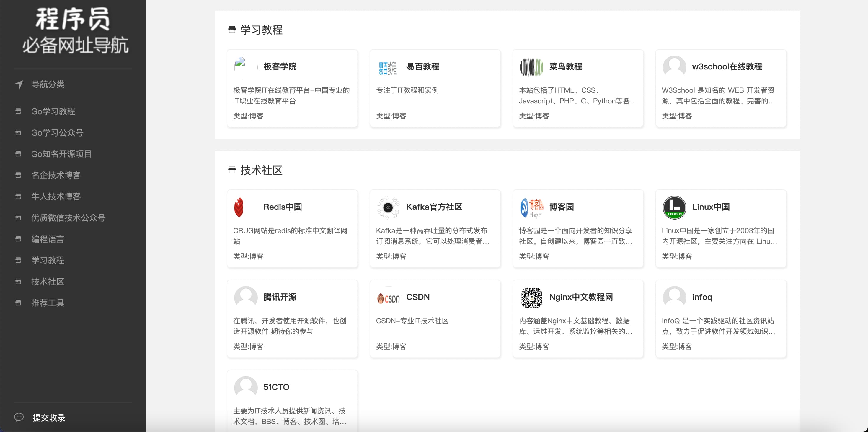The width and height of the screenshot is (868, 432).
Task: Open the Kafka官方社区 title link
Action: (x=434, y=207)
